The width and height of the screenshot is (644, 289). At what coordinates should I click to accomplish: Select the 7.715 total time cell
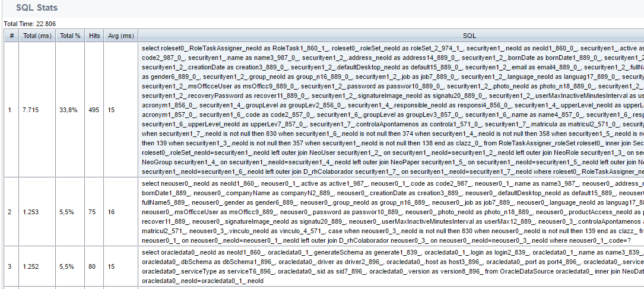[x=37, y=111]
